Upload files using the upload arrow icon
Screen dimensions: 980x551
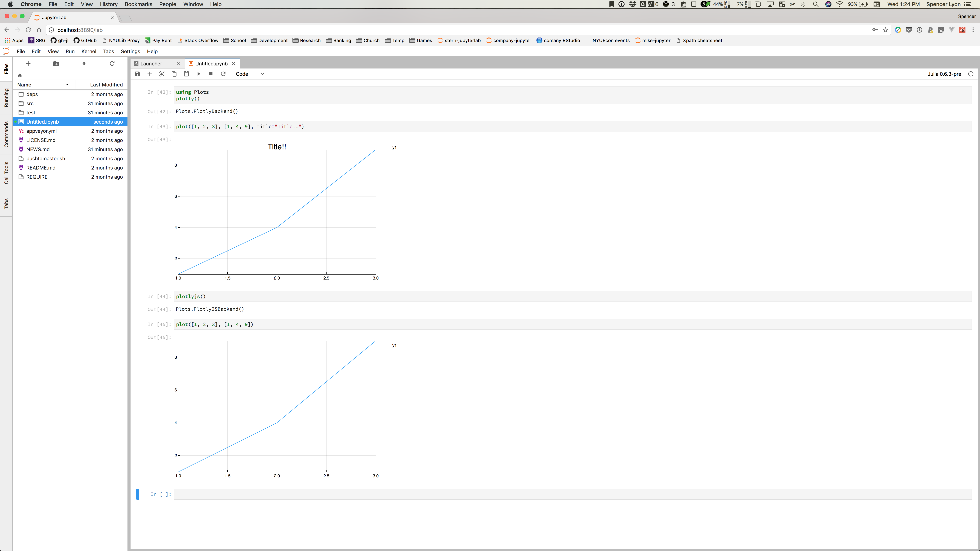pos(84,64)
